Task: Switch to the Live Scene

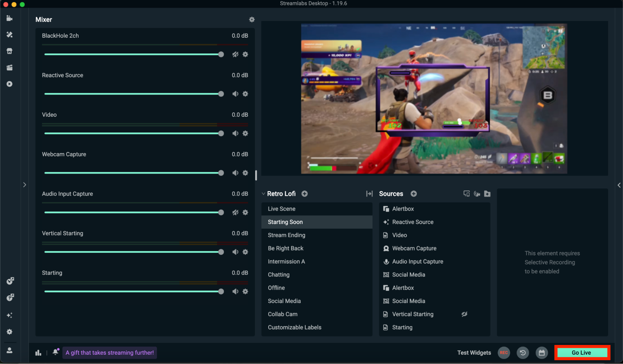Action: pyautogui.click(x=281, y=209)
